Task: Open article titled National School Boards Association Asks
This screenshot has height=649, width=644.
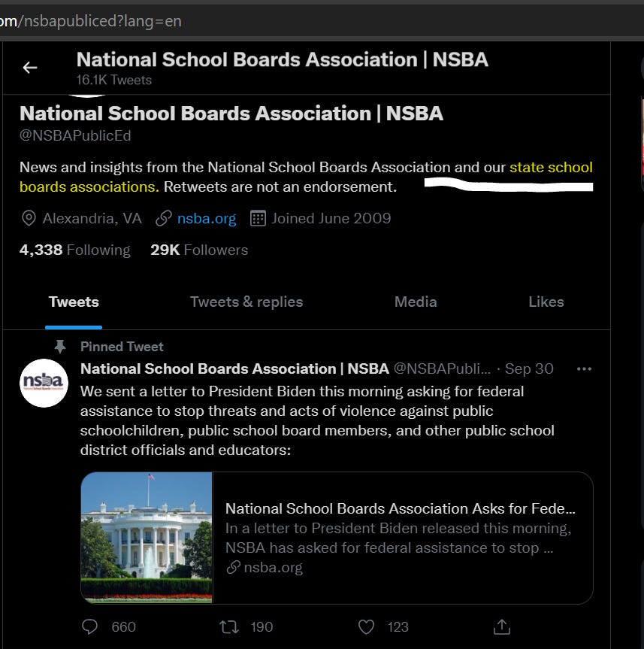Action: [x=401, y=508]
